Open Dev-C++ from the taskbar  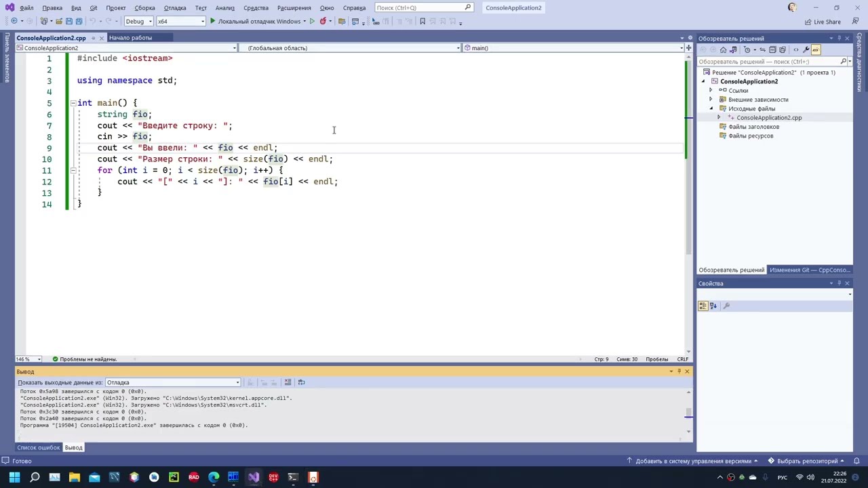click(x=273, y=477)
